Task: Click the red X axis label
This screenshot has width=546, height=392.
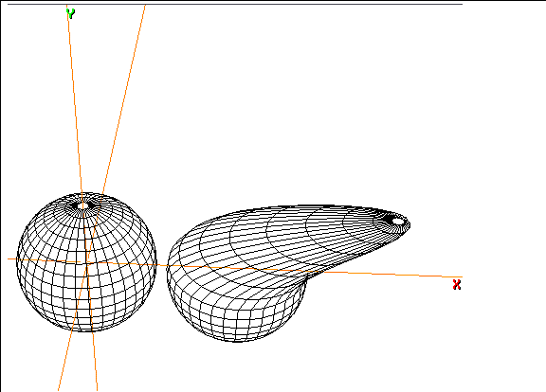Action: coord(457,285)
